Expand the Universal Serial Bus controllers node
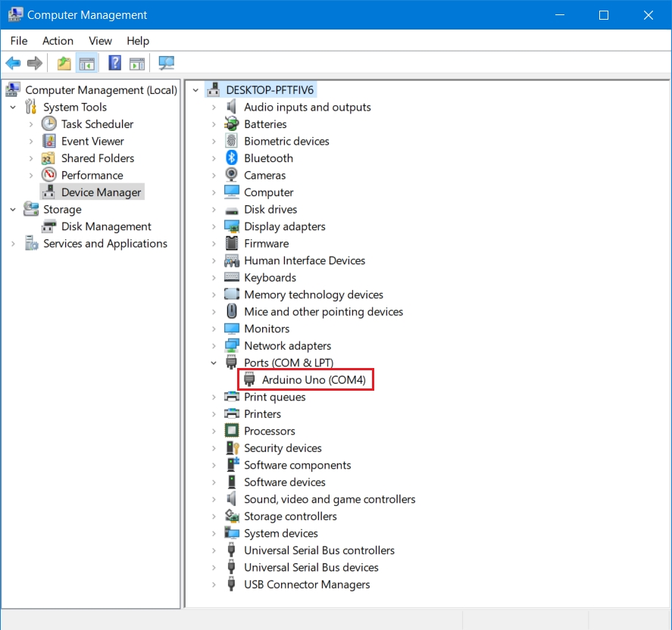 214,550
